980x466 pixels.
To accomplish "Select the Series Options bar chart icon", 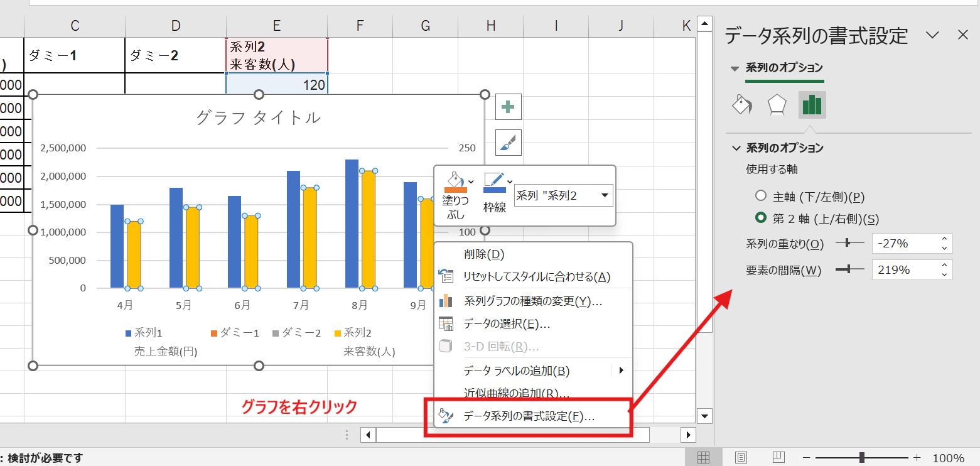I will coord(812,105).
